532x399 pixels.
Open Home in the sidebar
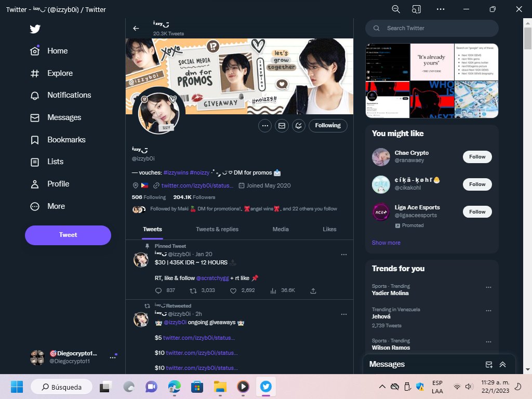[x=49, y=51]
